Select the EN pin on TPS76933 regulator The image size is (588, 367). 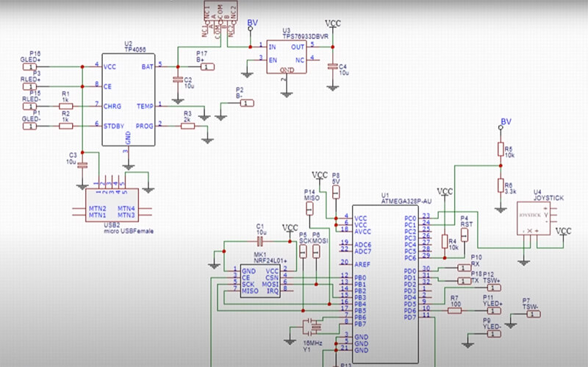pos(273,60)
